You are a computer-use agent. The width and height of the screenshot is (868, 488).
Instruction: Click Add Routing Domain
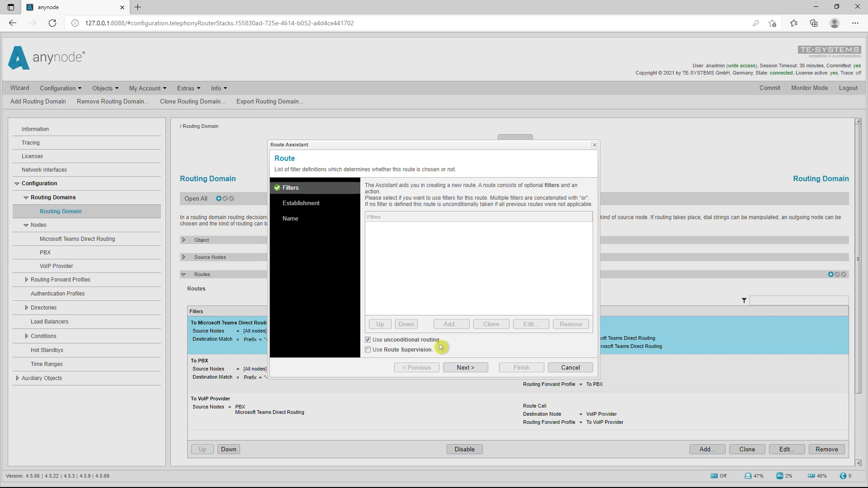(x=38, y=101)
